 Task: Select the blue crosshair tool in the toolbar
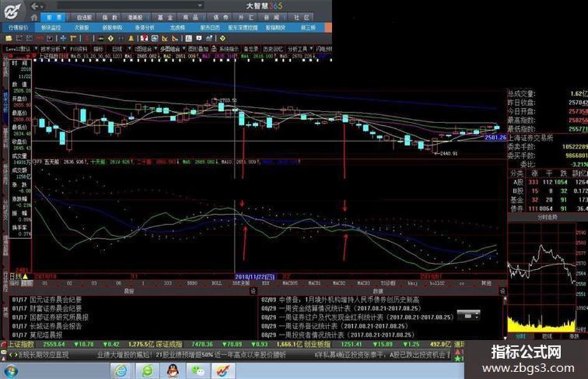(63, 39)
